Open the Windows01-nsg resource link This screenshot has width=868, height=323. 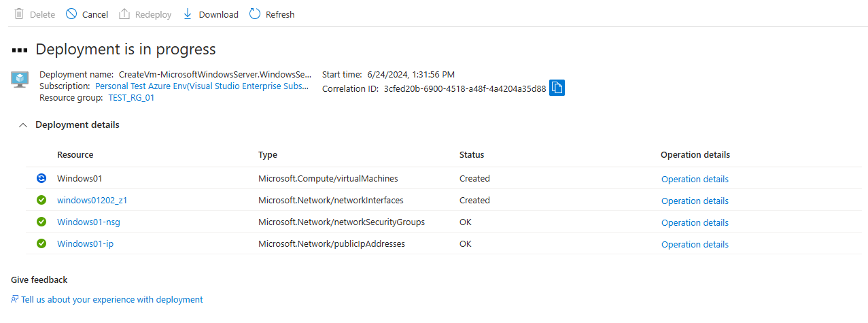(x=88, y=222)
